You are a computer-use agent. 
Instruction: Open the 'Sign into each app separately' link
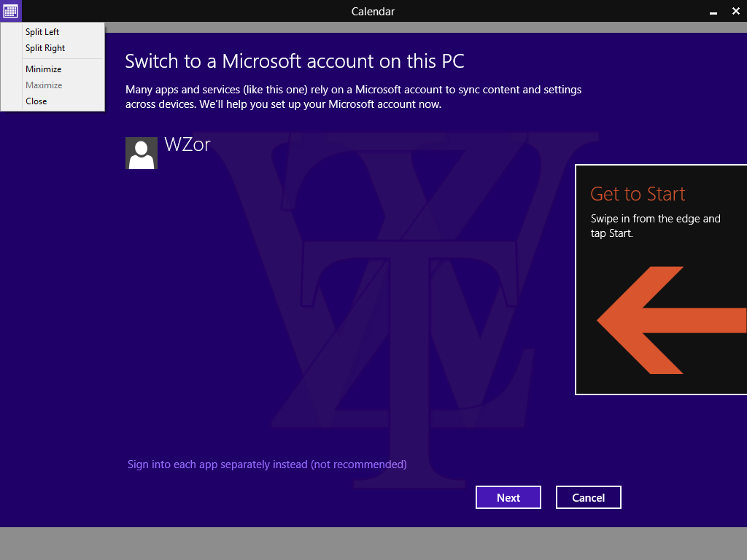click(x=267, y=464)
